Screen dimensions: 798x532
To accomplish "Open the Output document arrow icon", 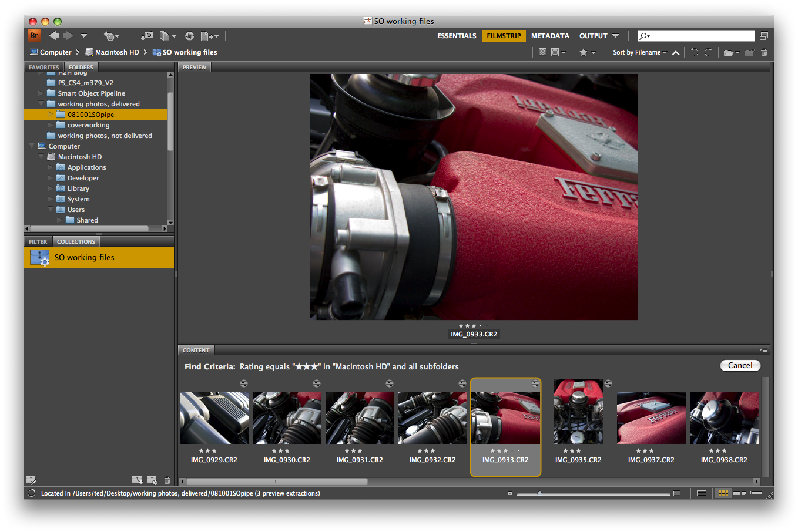I will click(209, 36).
